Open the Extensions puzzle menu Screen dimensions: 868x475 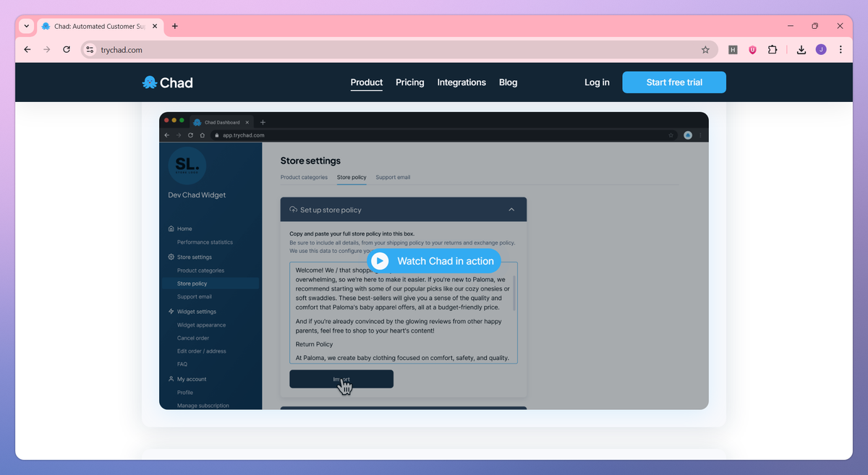(773, 50)
